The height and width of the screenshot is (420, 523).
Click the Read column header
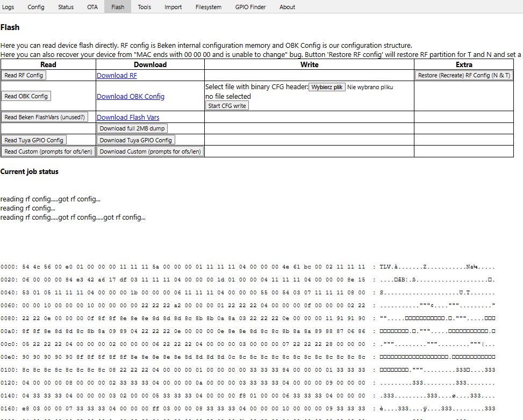(48, 64)
